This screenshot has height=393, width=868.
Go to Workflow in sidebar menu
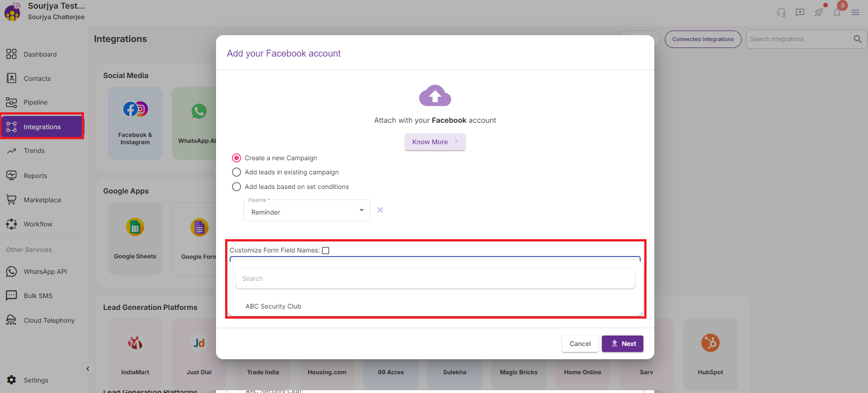pyautogui.click(x=38, y=224)
